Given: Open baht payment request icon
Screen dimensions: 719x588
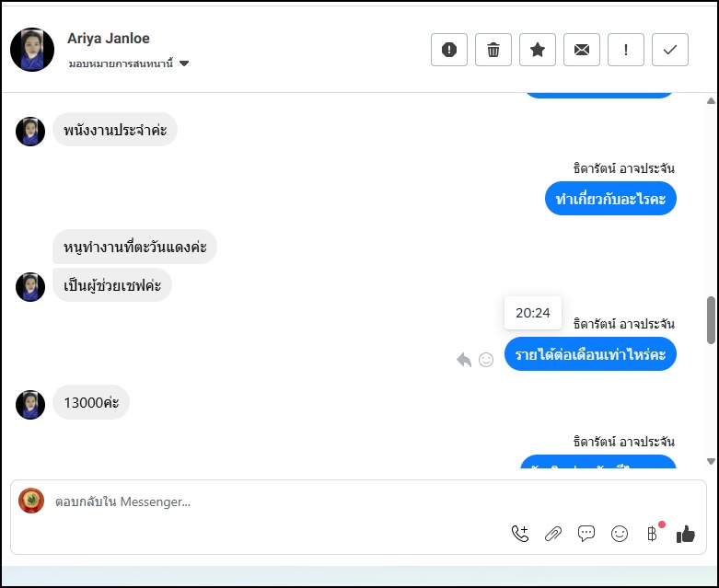Looking at the screenshot, I should tap(653, 534).
